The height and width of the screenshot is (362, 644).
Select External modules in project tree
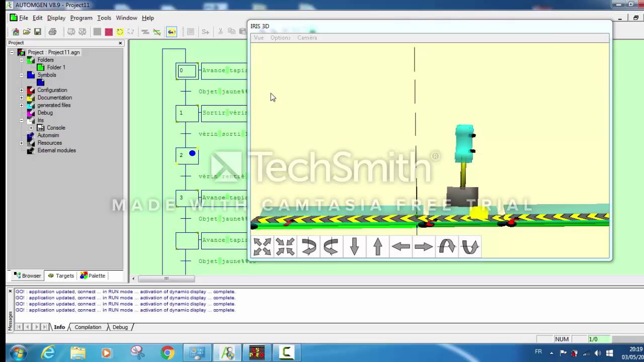click(x=56, y=150)
